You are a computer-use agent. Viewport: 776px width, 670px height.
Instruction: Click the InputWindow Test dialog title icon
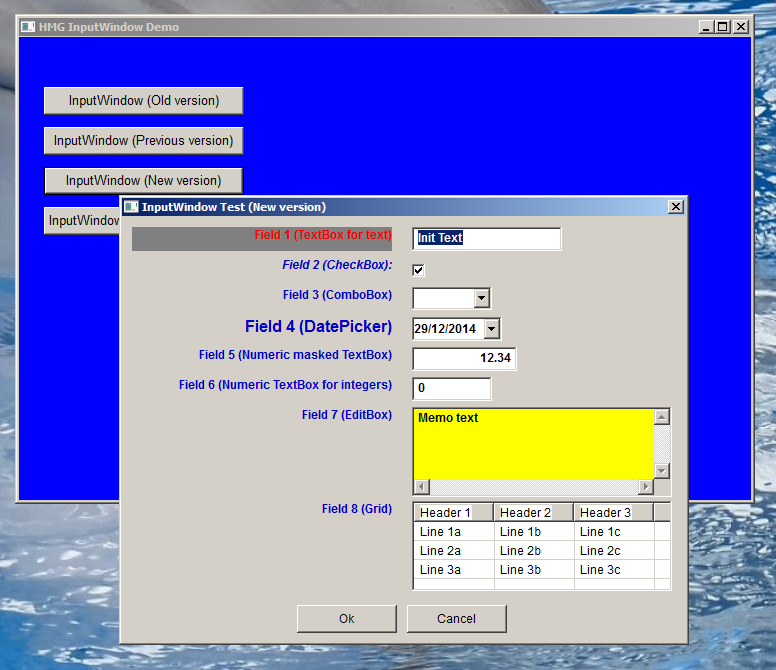tap(131, 207)
